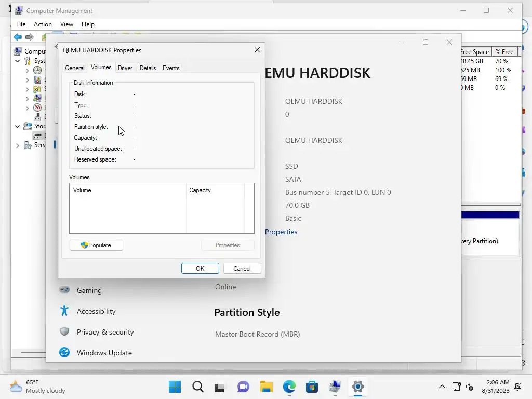Viewport: 532px width, 399px height.
Task: Click the muted volume icon in tray
Action: point(470,387)
